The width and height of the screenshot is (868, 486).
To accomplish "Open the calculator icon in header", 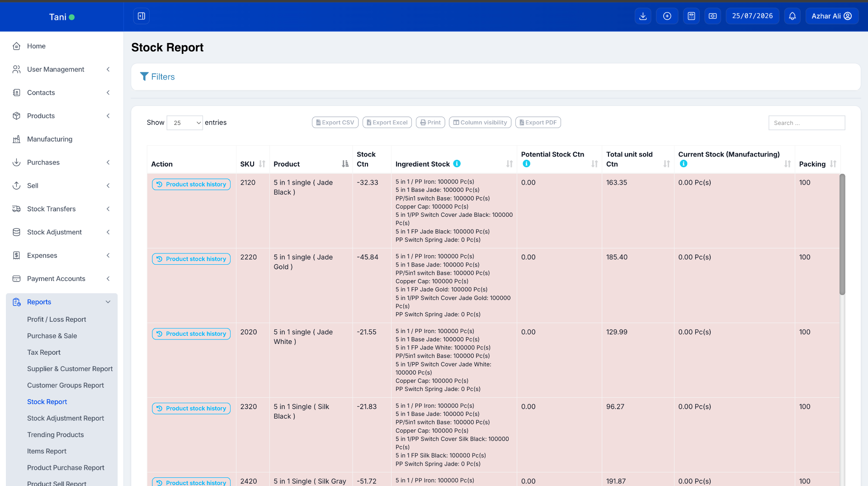I will pyautogui.click(x=691, y=16).
